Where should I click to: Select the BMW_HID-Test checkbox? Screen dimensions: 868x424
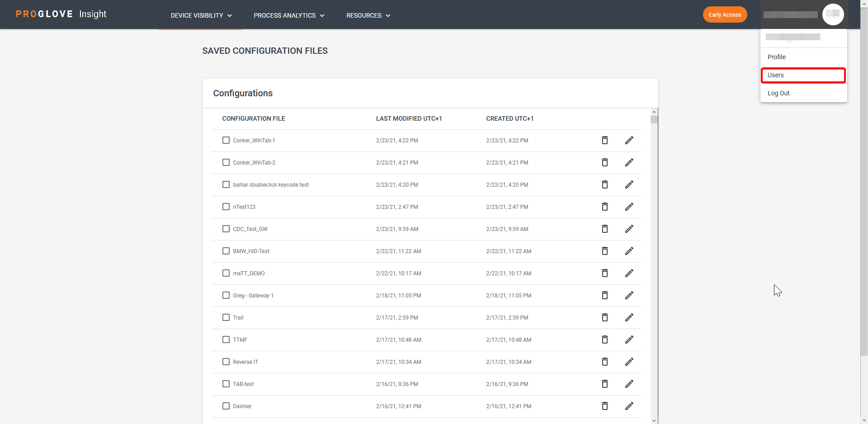coord(226,251)
